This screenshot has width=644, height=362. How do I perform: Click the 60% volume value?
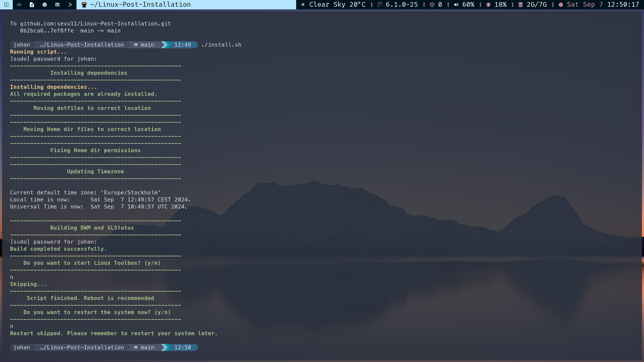(x=468, y=5)
